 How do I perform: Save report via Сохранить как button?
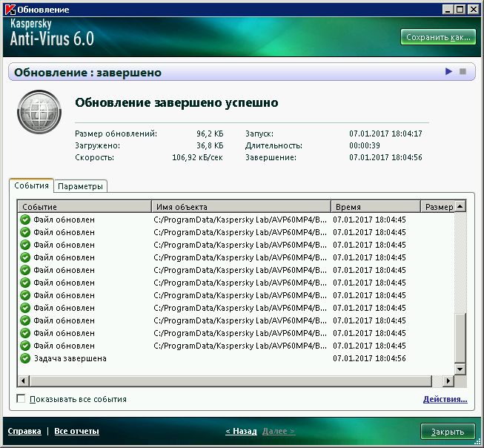(x=438, y=37)
